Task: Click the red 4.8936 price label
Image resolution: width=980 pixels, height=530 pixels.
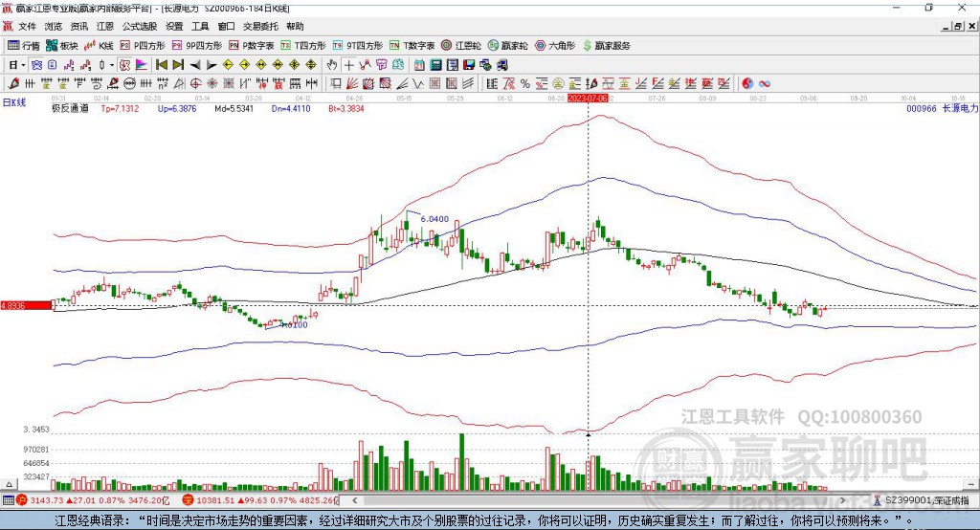Action: (26, 305)
